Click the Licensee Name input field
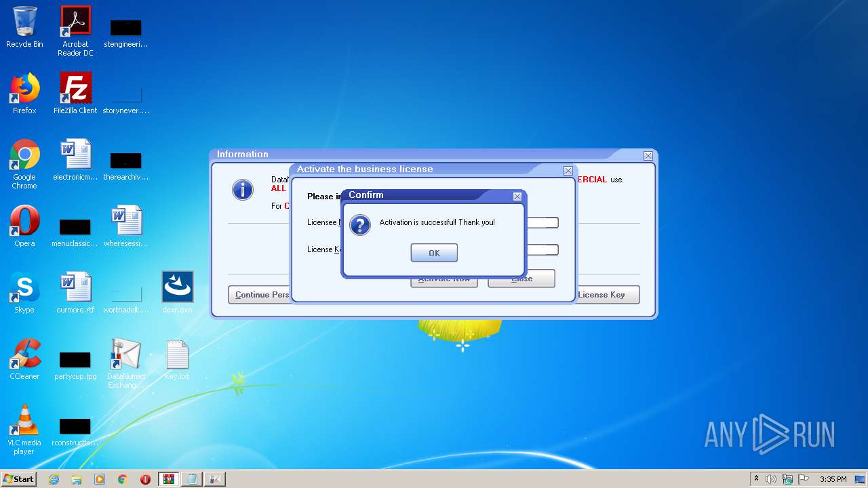Image resolution: width=868 pixels, height=488 pixels. [542, 222]
